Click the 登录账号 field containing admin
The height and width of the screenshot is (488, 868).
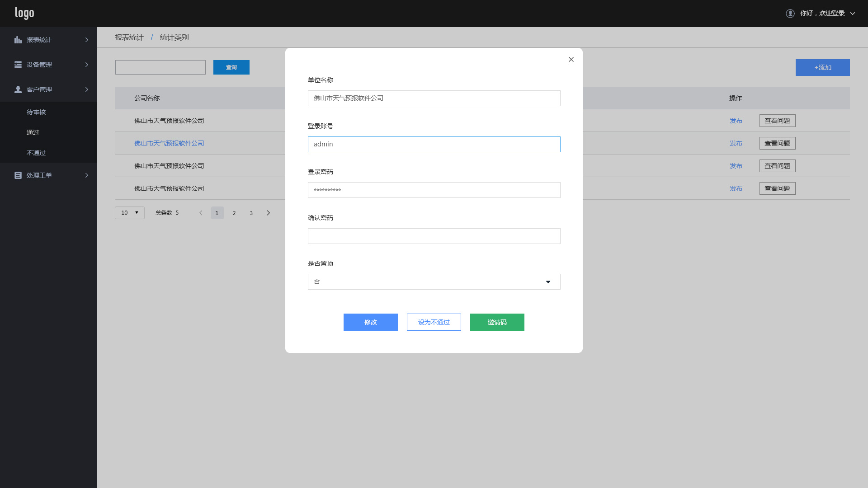coord(434,145)
